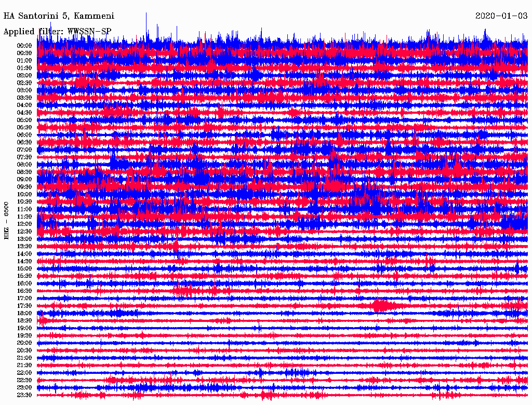Select the 20:30 time label
The image size is (532, 405).
pyautogui.click(x=24, y=350)
